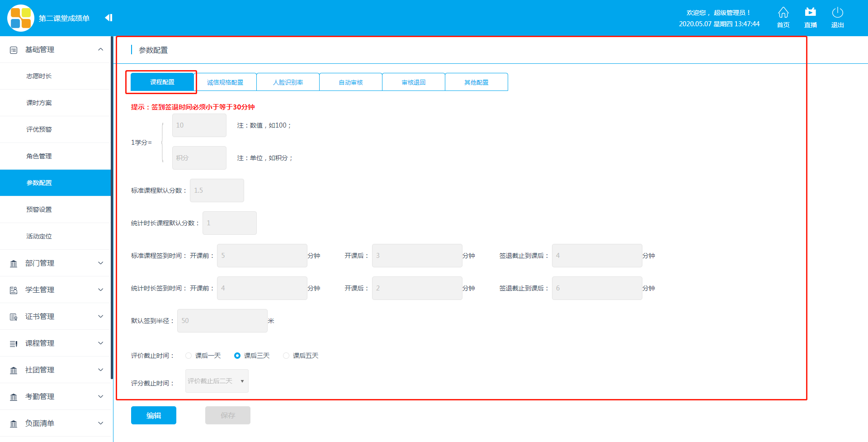Click the 1学分 numeric value field showing 10

199,125
